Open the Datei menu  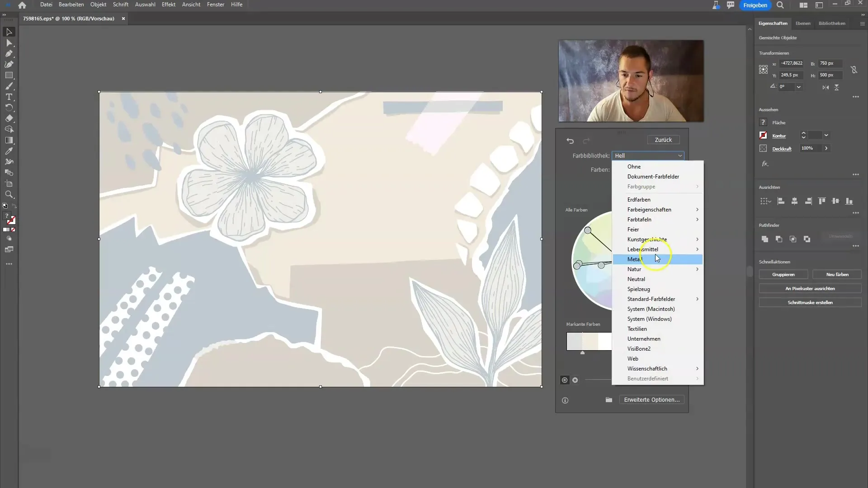(x=46, y=5)
